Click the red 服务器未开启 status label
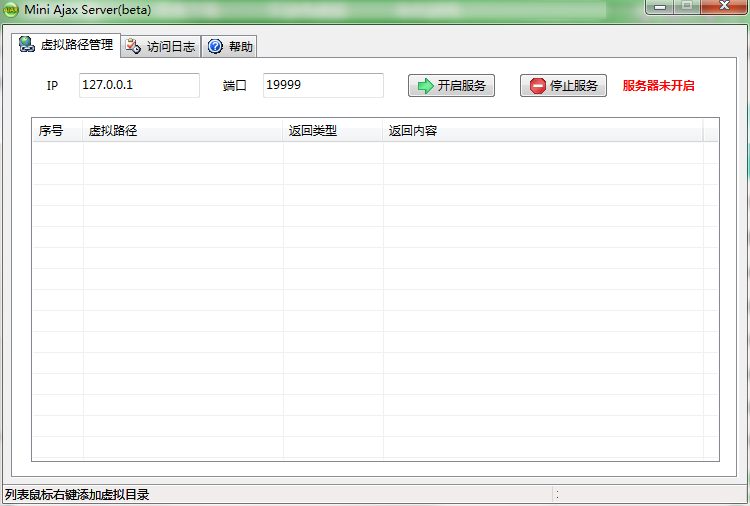This screenshot has height=506, width=750. [658, 86]
